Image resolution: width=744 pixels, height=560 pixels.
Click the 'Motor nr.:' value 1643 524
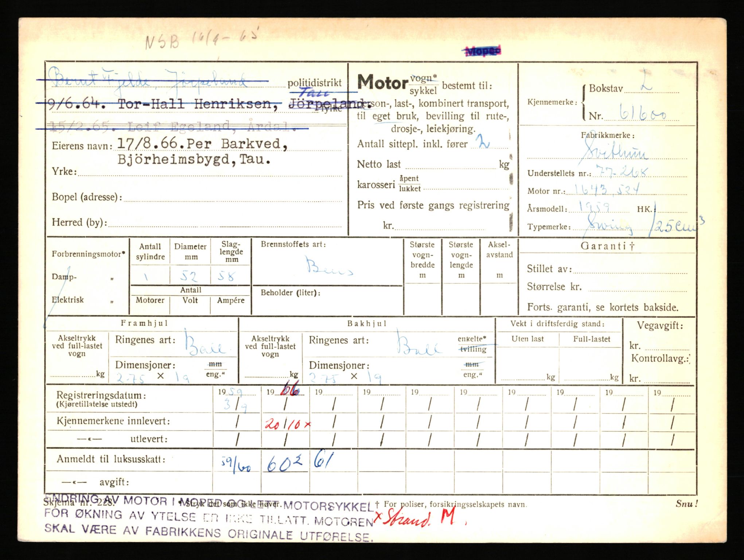click(x=607, y=189)
